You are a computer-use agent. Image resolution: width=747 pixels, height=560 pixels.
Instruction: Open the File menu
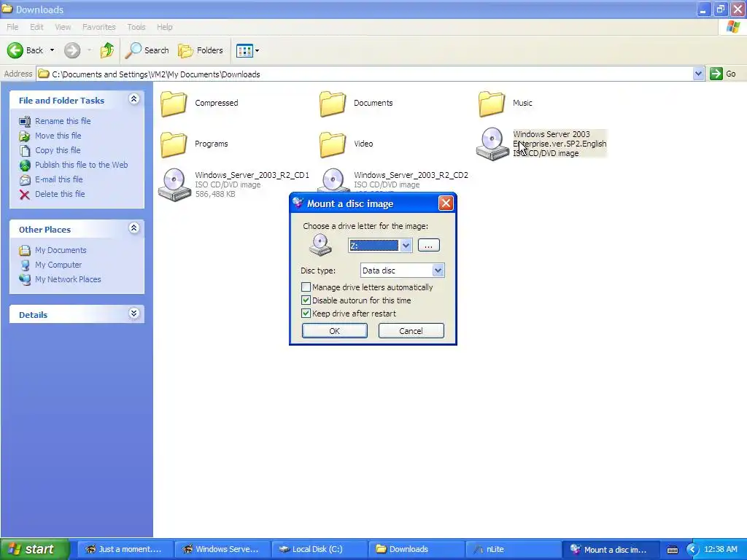(12, 27)
